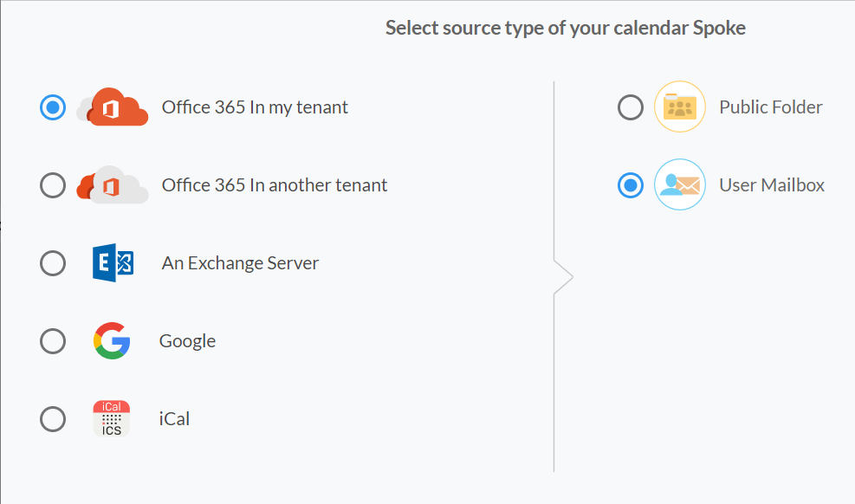Image resolution: width=855 pixels, height=504 pixels.
Task: Click the Public Folder icon
Action: tap(680, 107)
